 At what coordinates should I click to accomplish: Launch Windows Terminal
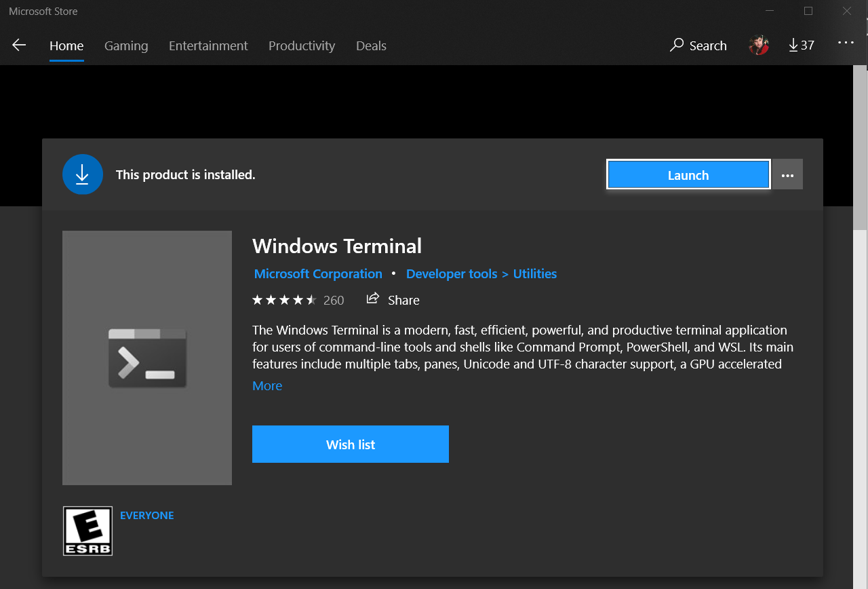(688, 175)
